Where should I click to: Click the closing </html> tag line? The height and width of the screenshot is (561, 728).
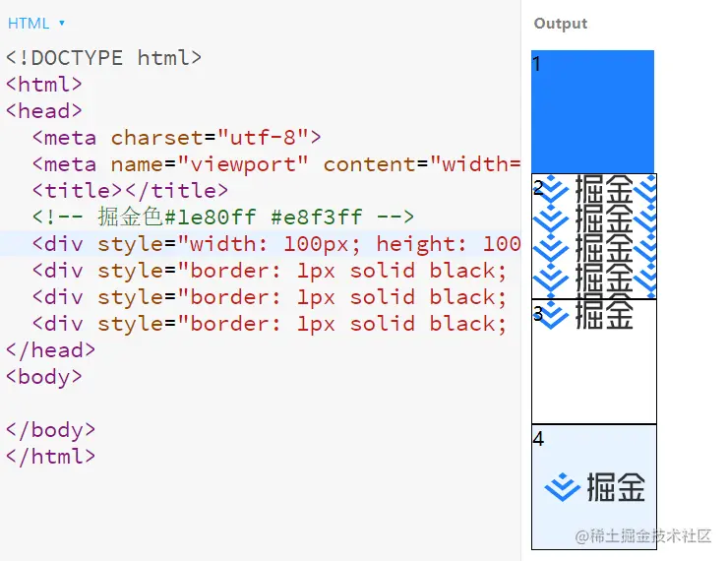[x=50, y=456]
